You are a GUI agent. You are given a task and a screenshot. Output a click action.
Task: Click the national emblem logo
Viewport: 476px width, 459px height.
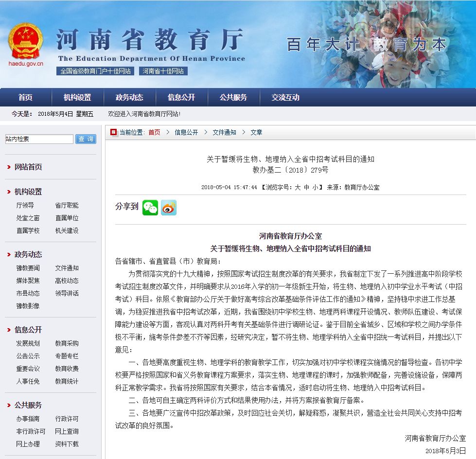pyautogui.click(x=26, y=41)
